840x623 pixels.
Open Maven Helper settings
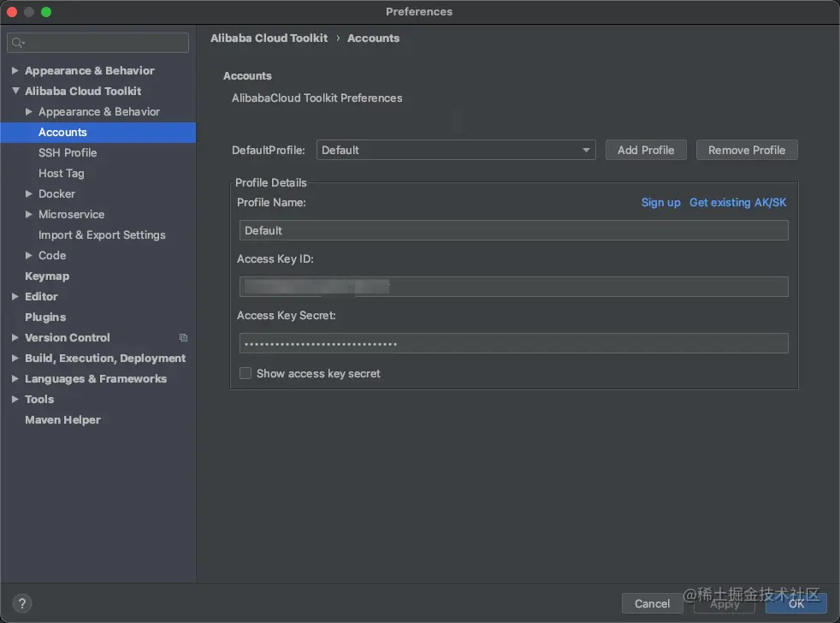point(62,420)
